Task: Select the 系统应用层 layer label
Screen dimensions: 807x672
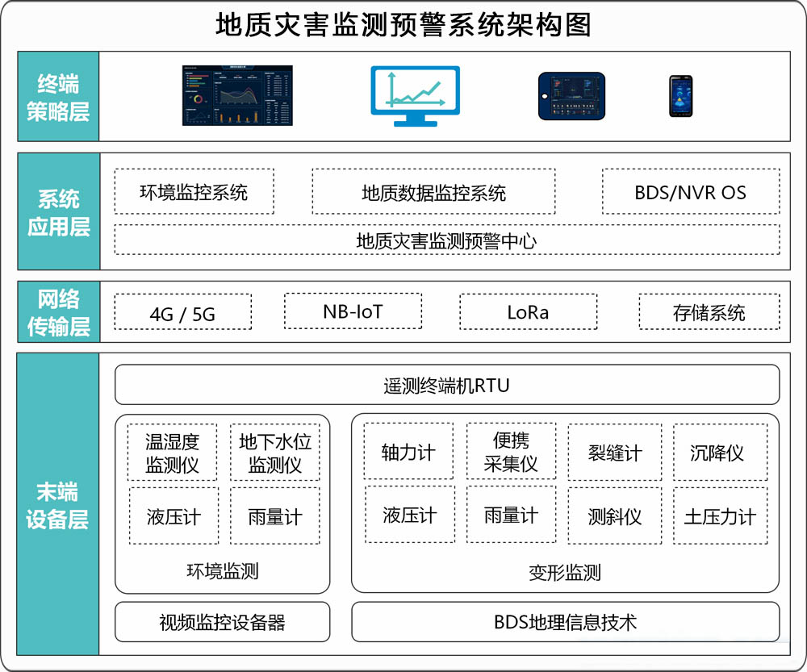Action: point(58,211)
